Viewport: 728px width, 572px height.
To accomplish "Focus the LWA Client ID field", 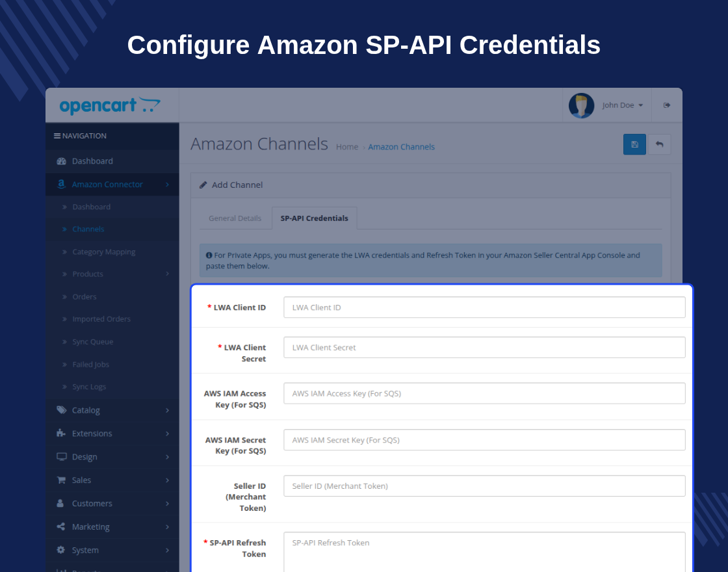I will coord(484,307).
